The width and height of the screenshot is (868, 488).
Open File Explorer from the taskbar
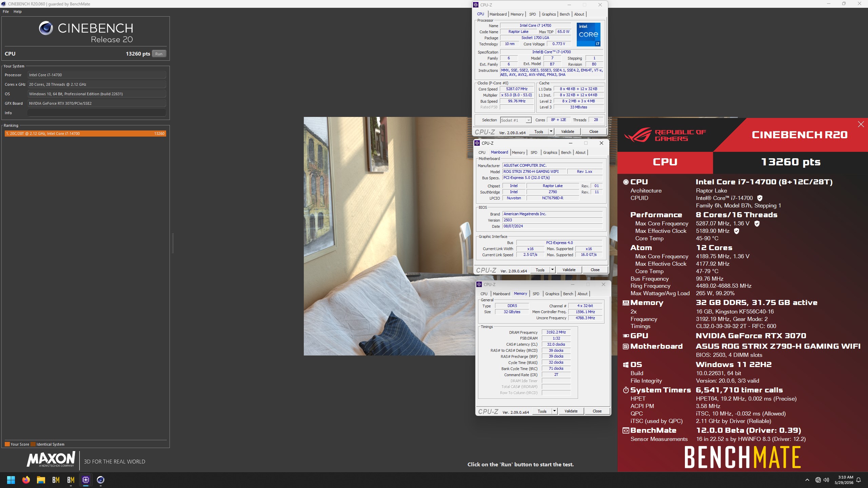(x=41, y=480)
